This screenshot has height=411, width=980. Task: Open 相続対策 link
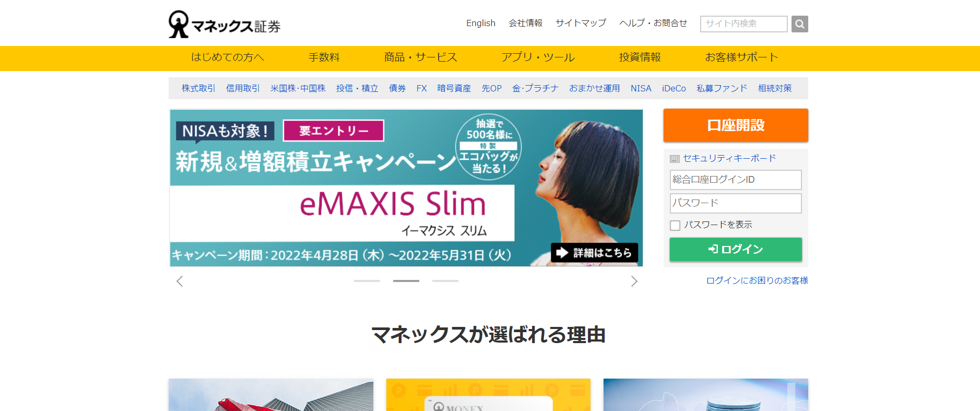(775, 88)
